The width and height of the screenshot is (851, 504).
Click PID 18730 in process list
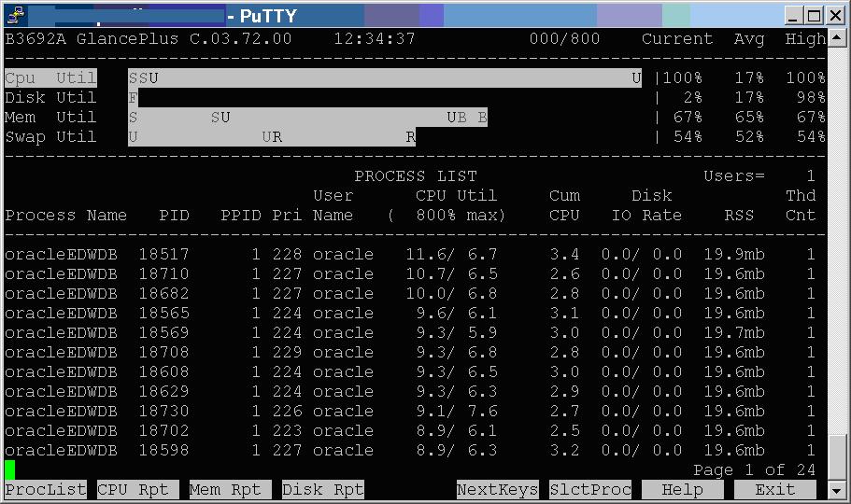pos(163,412)
